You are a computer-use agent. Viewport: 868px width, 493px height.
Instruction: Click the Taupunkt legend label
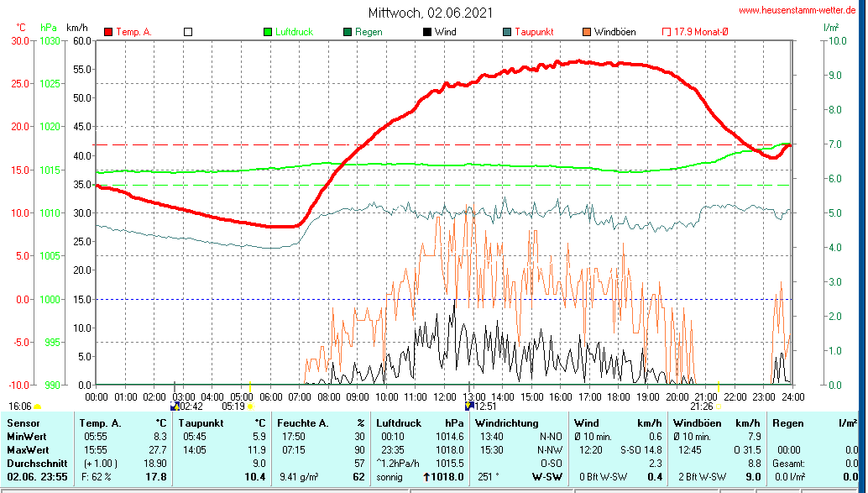(534, 32)
